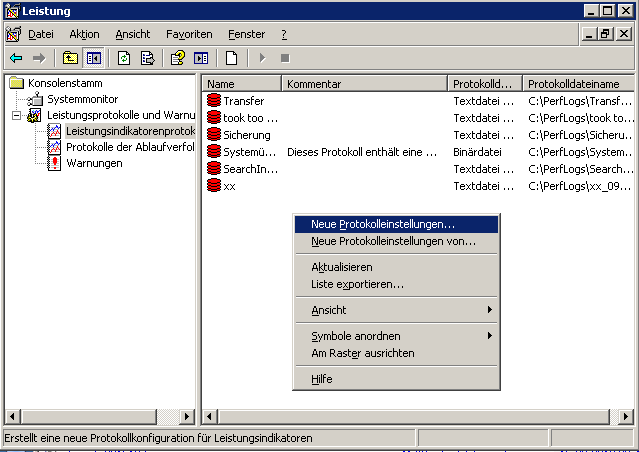Click the Sicherung log red icon
This screenshot has height=452, width=639.
click(214, 134)
